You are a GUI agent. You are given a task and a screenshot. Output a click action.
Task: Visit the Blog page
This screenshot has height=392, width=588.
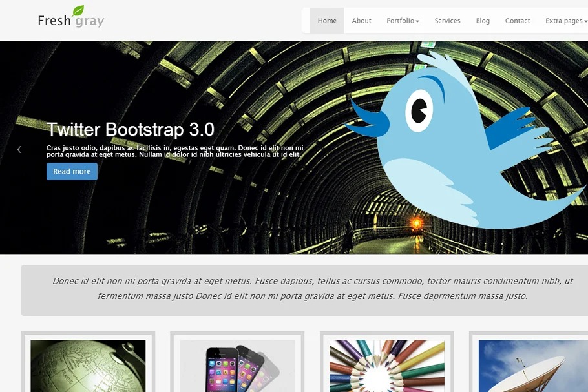(483, 21)
